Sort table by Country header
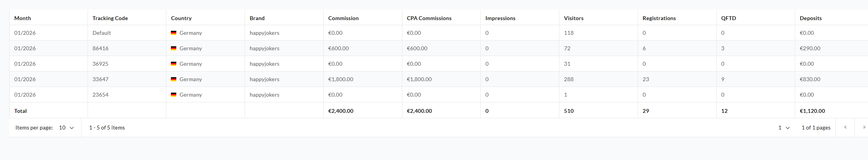Viewport: 868px width, 160px height. pos(181,18)
